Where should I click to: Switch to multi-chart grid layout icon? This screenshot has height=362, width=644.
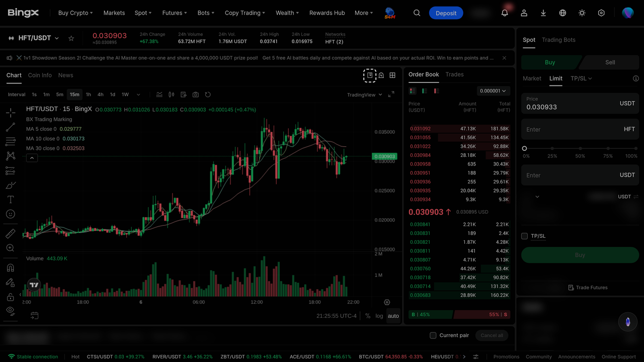[392, 75]
